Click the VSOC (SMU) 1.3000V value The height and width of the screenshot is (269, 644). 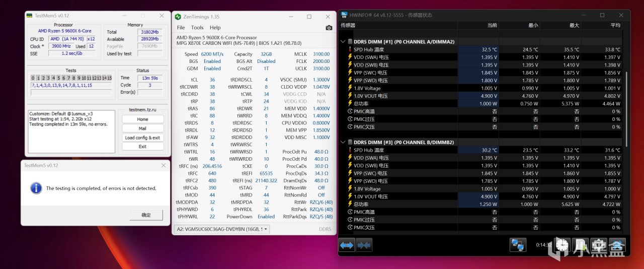pyautogui.click(x=320, y=80)
